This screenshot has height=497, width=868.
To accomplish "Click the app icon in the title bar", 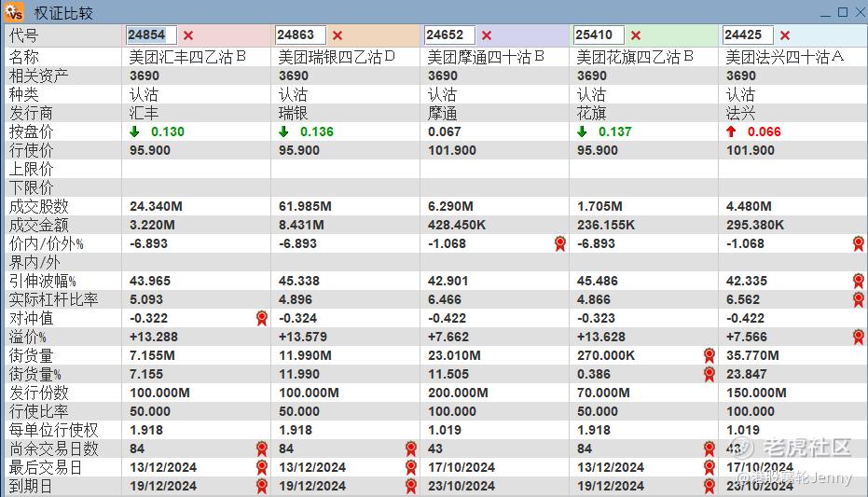I will (x=14, y=11).
